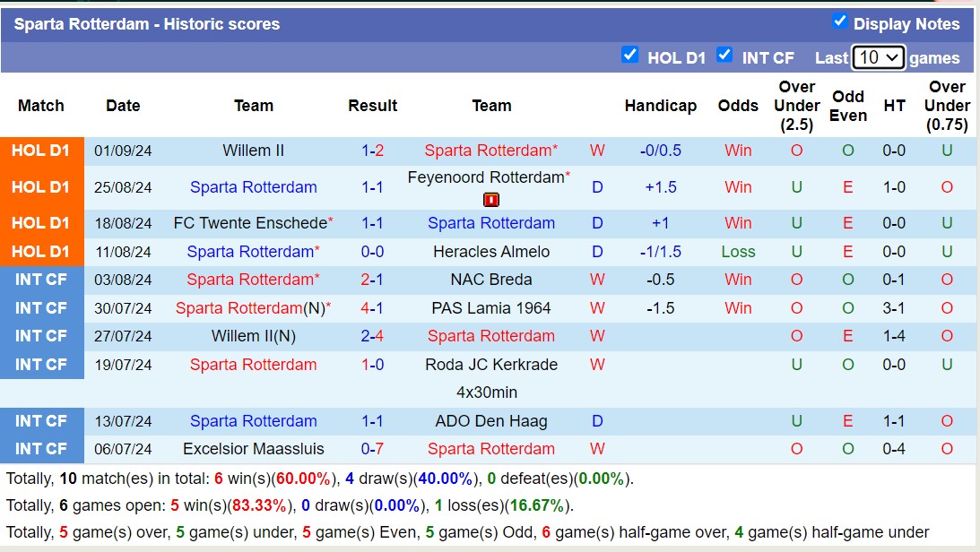Image resolution: width=980 pixels, height=552 pixels.
Task: Uncheck the INT CF league filter
Action: (x=724, y=56)
